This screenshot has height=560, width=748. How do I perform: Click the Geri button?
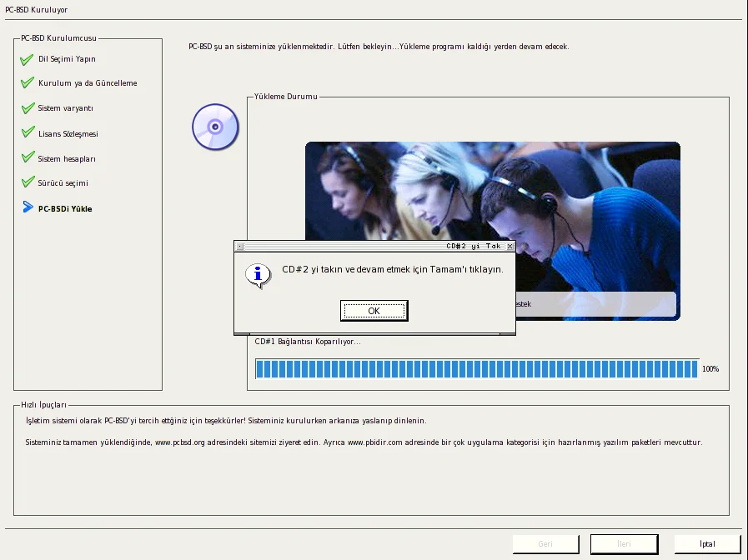pyautogui.click(x=545, y=544)
